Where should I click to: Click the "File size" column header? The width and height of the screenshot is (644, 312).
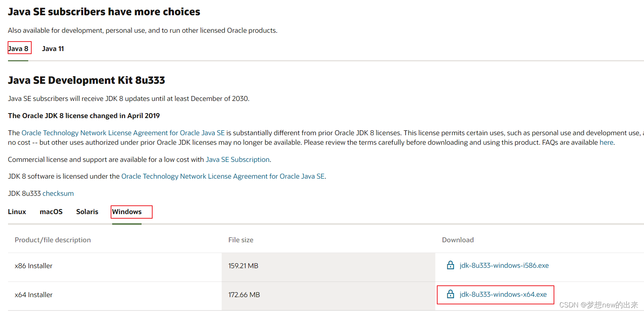[x=241, y=240]
